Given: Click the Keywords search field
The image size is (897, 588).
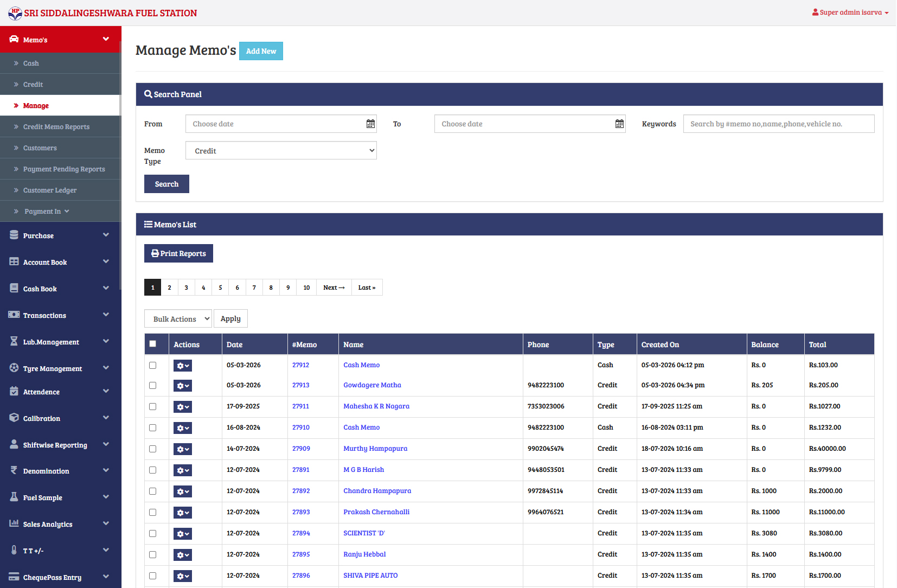Looking at the screenshot, I should tap(778, 124).
